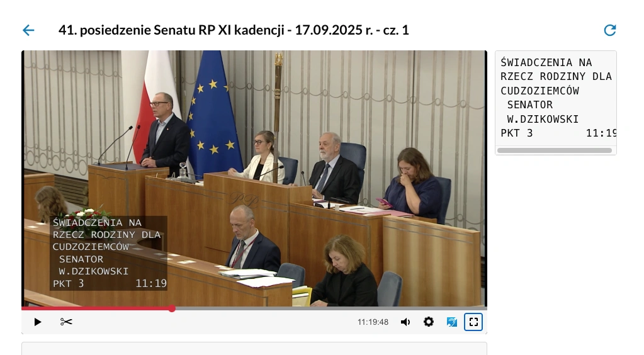Click the played red section of the timeline
Viewport: 644px width, 355px height.
tap(94, 308)
